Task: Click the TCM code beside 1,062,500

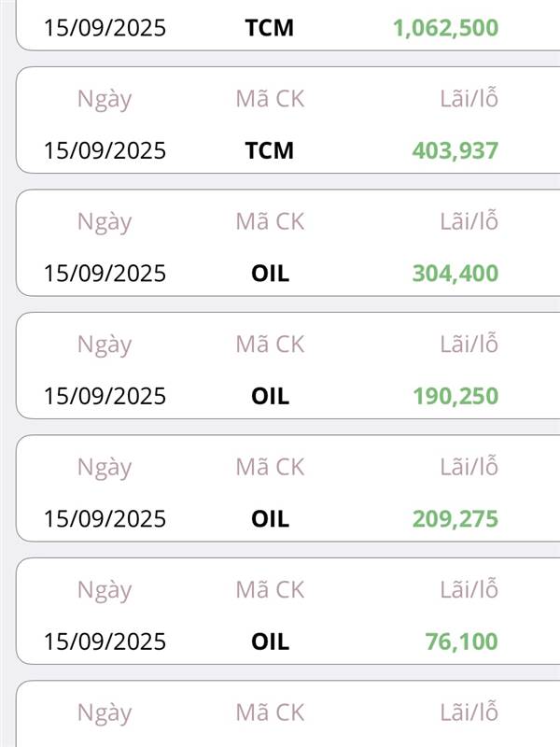Action: pyautogui.click(x=270, y=28)
